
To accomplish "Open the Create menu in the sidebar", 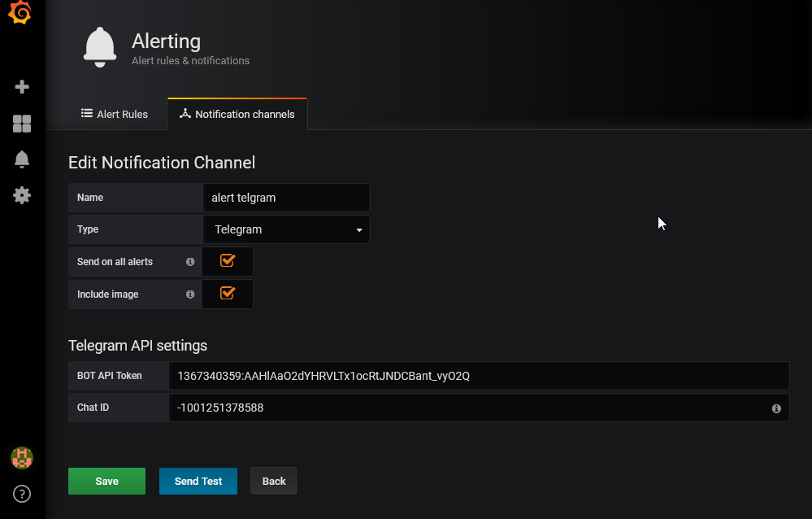I will point(22,86).
